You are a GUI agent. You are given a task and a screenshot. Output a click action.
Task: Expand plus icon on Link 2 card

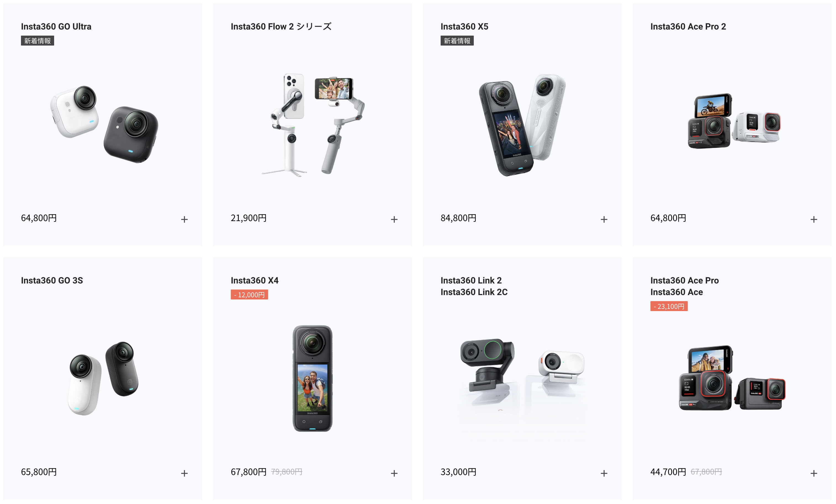(x=604, y=473)
